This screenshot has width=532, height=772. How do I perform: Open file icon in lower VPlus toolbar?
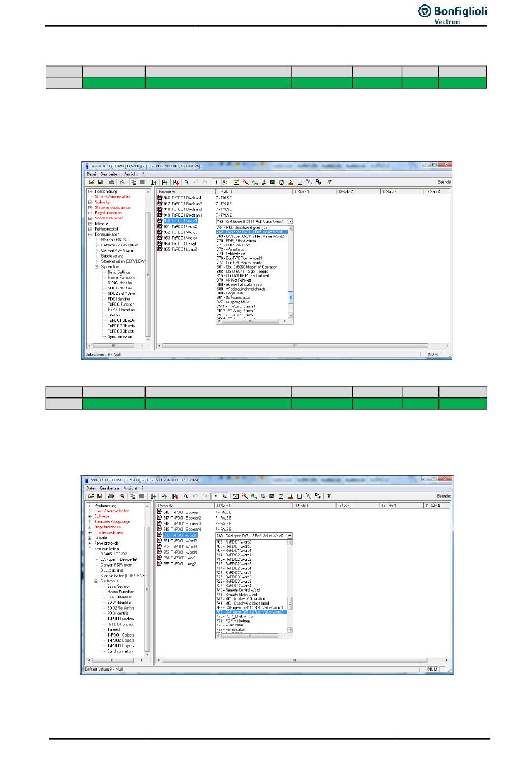(91, 496)
